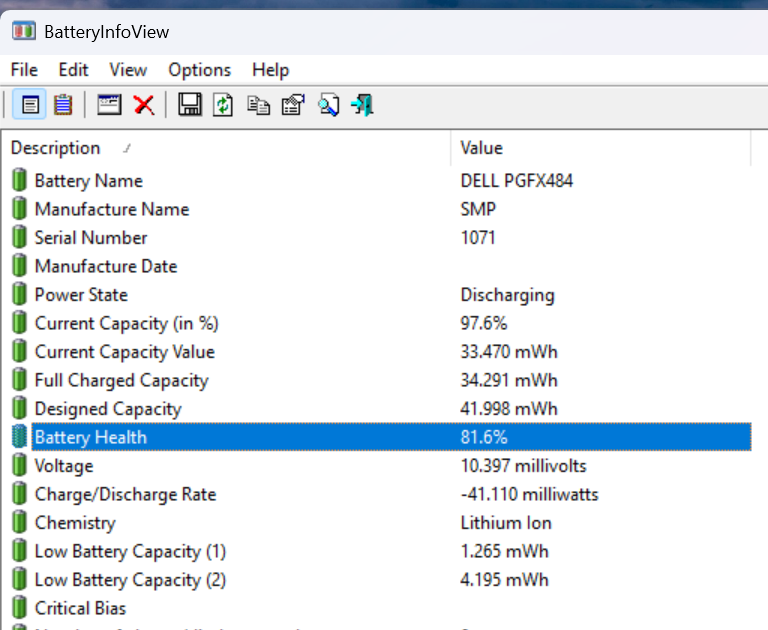Copy selected items toolbar icon
Image resolution: width=768 pixels, height=630 pixels.
click(258, 105)
